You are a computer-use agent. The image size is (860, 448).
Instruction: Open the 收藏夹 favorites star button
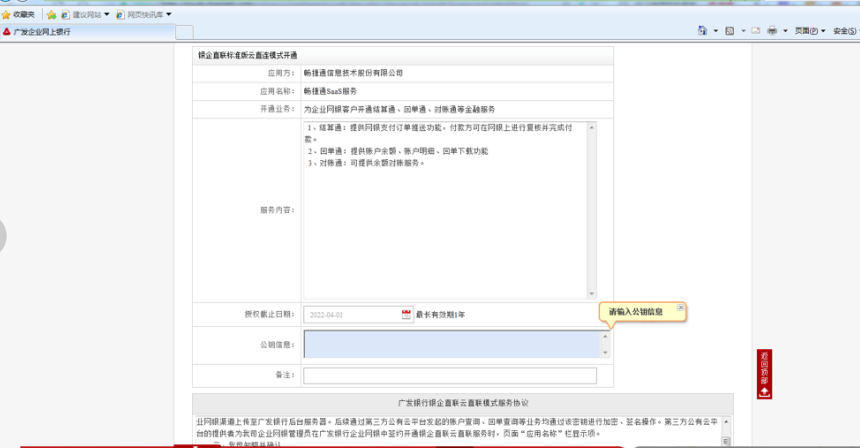[x=18, y=15]
